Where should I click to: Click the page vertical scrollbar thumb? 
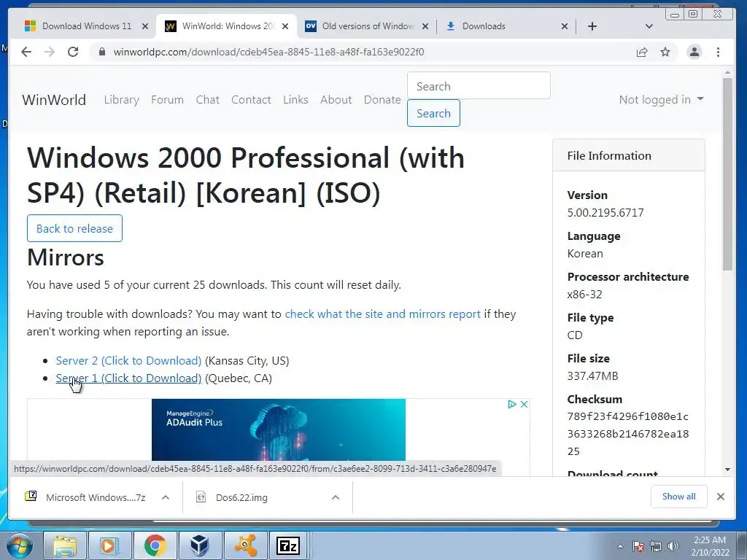click(x=727, y=174)
